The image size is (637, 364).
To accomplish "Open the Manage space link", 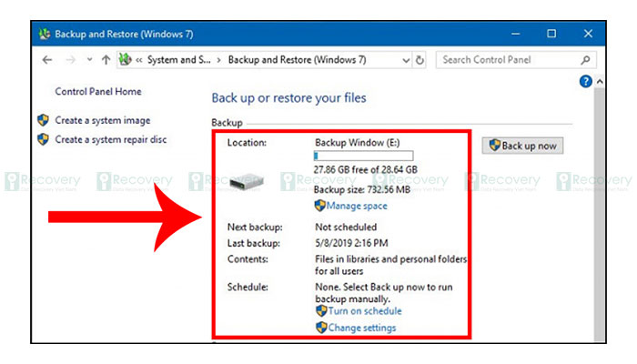I will [357, 206].
